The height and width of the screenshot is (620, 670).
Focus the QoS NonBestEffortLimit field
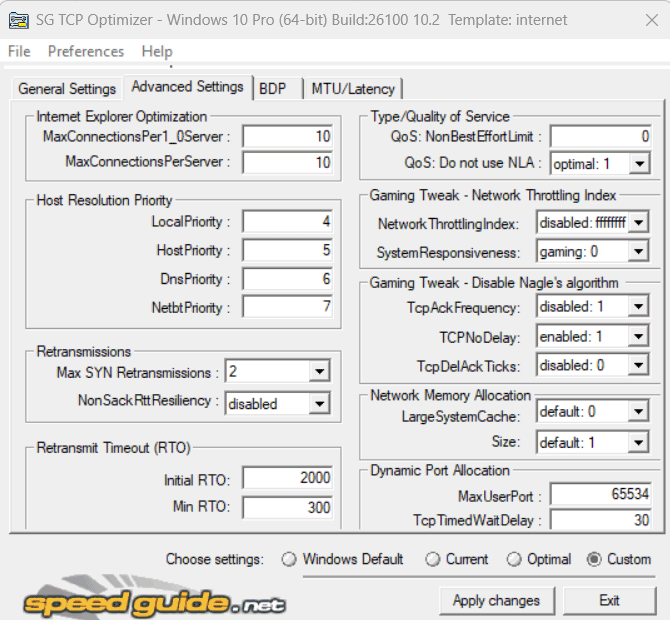tap(601, 137)
